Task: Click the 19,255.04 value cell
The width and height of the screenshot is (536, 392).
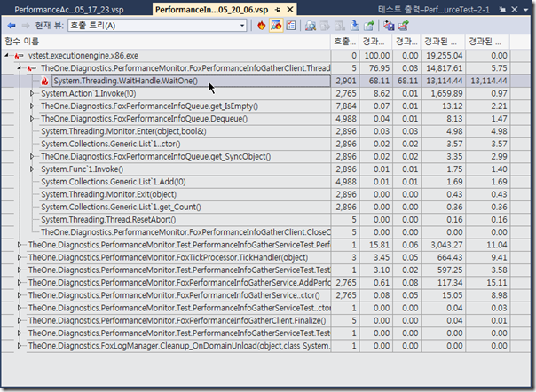Action: coord(443,55)
